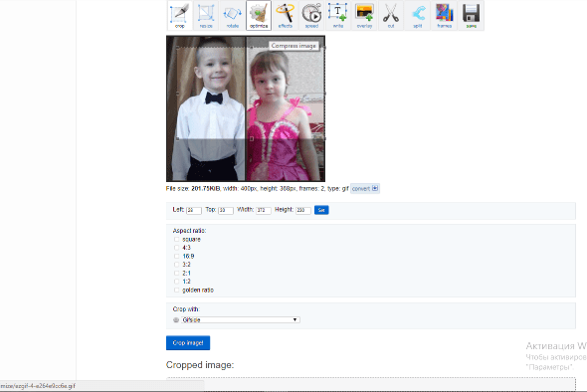
Task: Click the Crop image! button
Action: [x=188, y=343]
